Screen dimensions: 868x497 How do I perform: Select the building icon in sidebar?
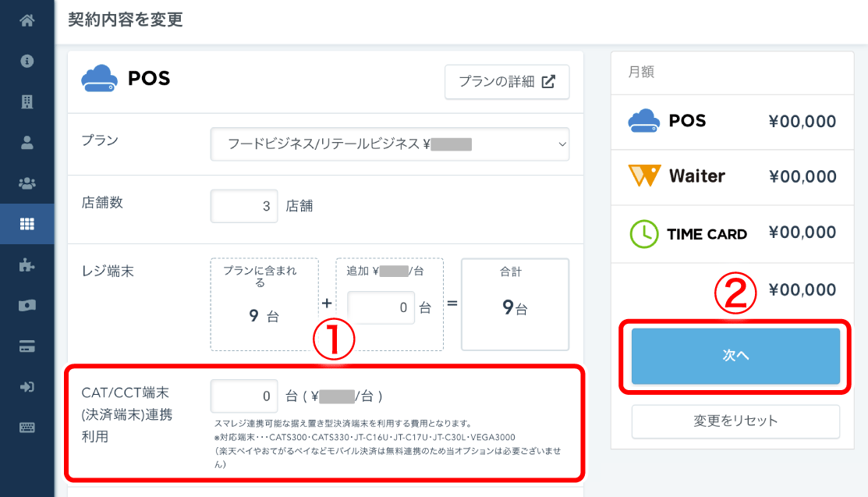(x=27, y=101)
